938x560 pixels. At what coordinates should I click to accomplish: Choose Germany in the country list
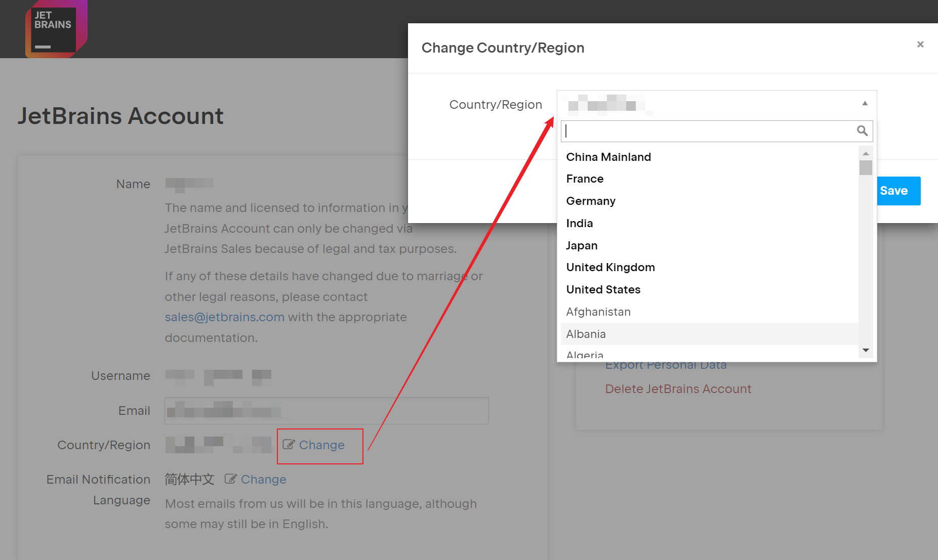tap(709, 201)
